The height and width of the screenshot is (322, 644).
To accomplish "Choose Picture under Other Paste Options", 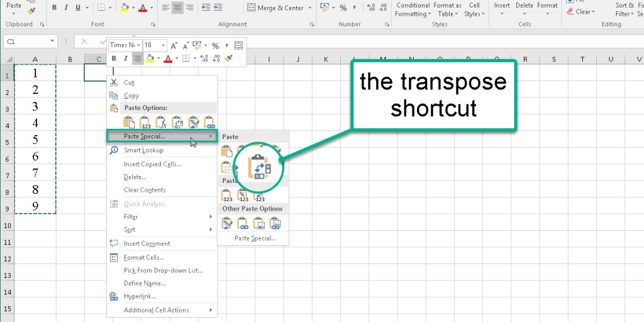I will pos(258,223).
